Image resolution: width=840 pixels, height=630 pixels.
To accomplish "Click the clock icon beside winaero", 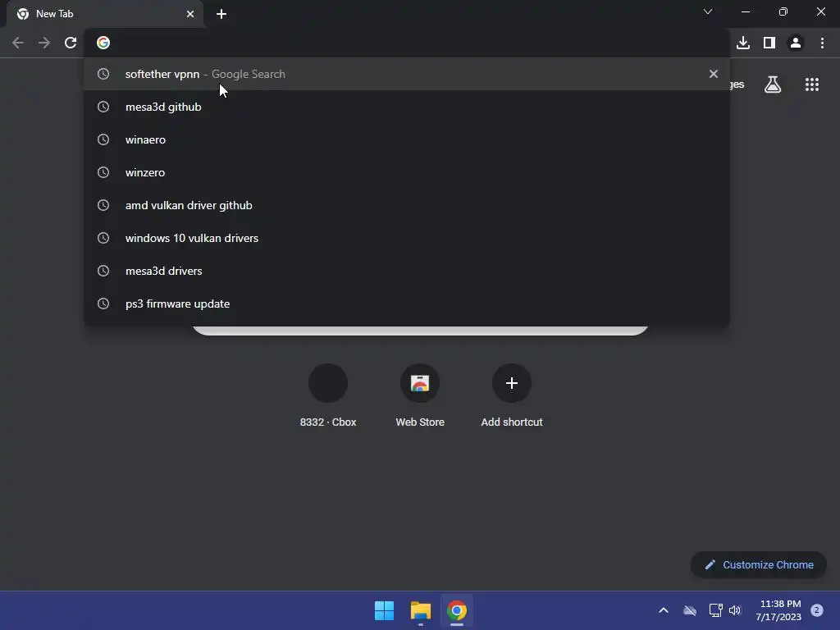I will pyautogui.click(x=103, y=139).
